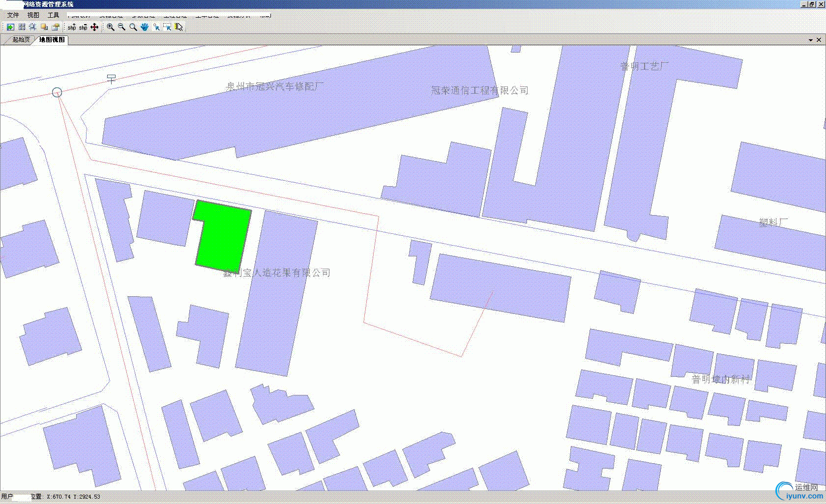This screenshot has width=826, height=504.
Task: Restore the application window size
Action: tap(812, 4)
